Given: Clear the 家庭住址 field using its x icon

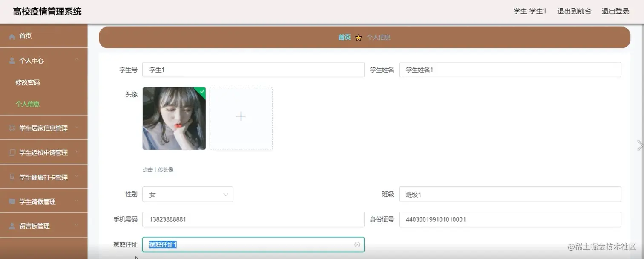Looking at the screenshot, I should tap(357, 244).
